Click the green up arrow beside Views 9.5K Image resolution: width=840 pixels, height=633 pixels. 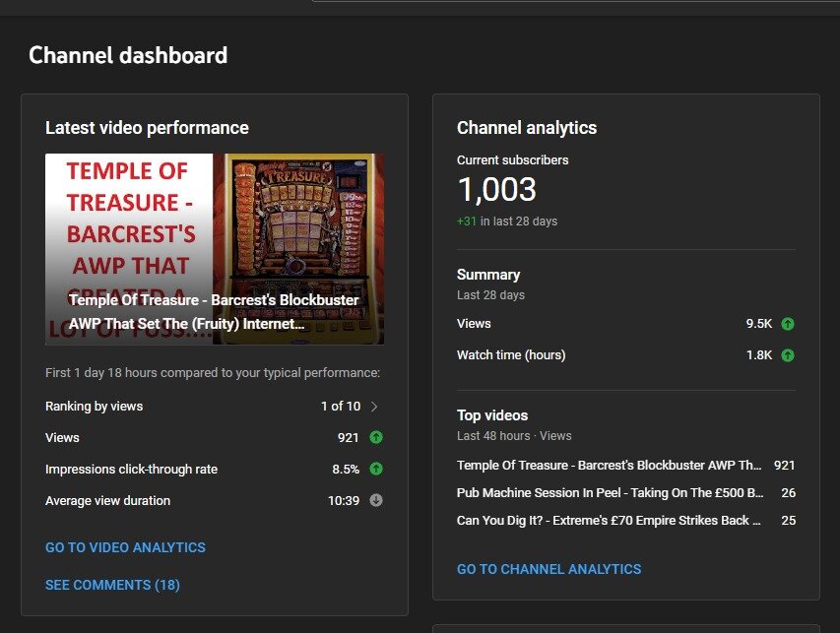click(x=788, y=324)
